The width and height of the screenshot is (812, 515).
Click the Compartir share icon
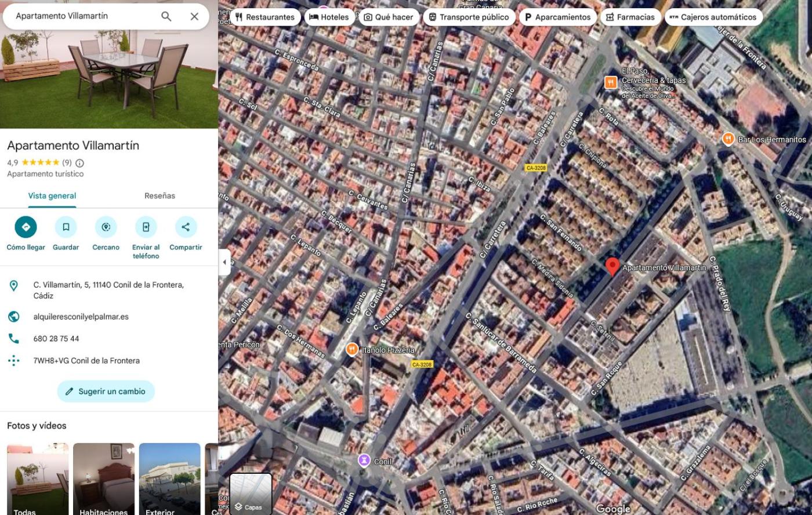coord(186,227)
